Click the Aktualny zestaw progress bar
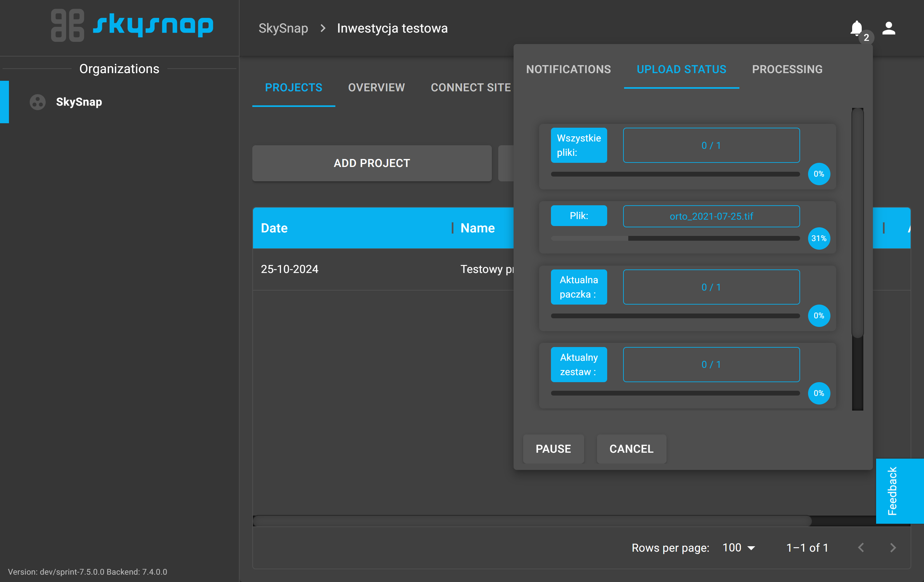The width and height of the screenshot is (924, 582). [x=675, y=393]
